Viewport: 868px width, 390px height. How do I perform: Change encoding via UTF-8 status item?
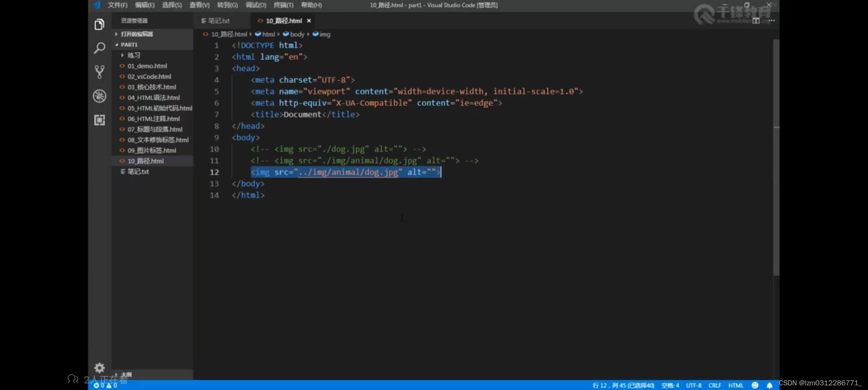(x=694, y=385)
